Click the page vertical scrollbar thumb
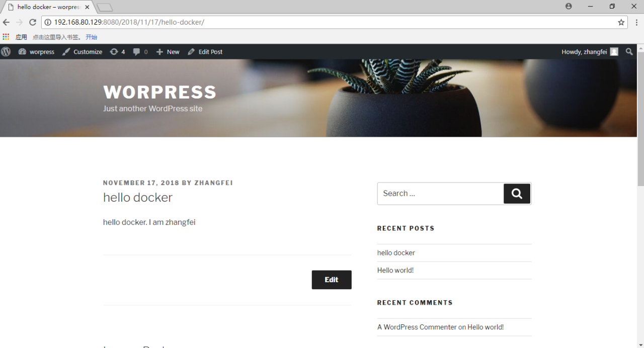 tap(640, 119)
